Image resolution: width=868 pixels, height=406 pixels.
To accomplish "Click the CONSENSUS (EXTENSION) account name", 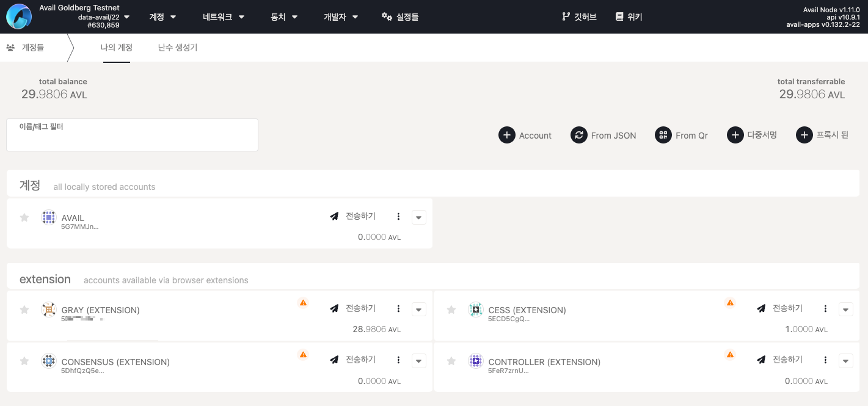I will pos(115,362).
